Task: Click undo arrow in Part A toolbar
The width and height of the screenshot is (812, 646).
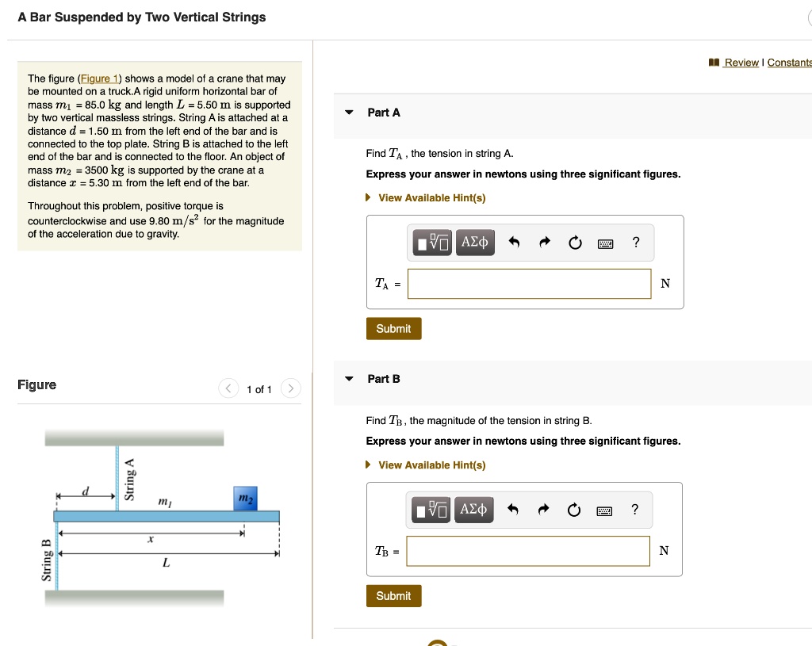Action: 514,243
